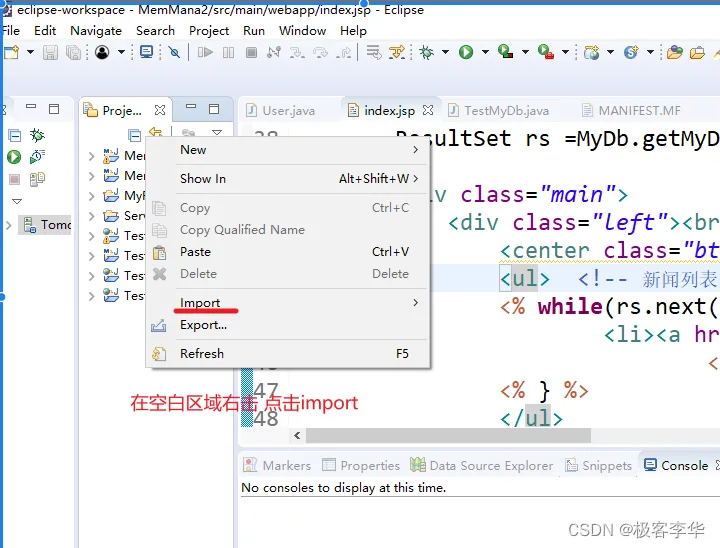Close the Project Explorer view
The image size is (720, 548).
(160, 110)
